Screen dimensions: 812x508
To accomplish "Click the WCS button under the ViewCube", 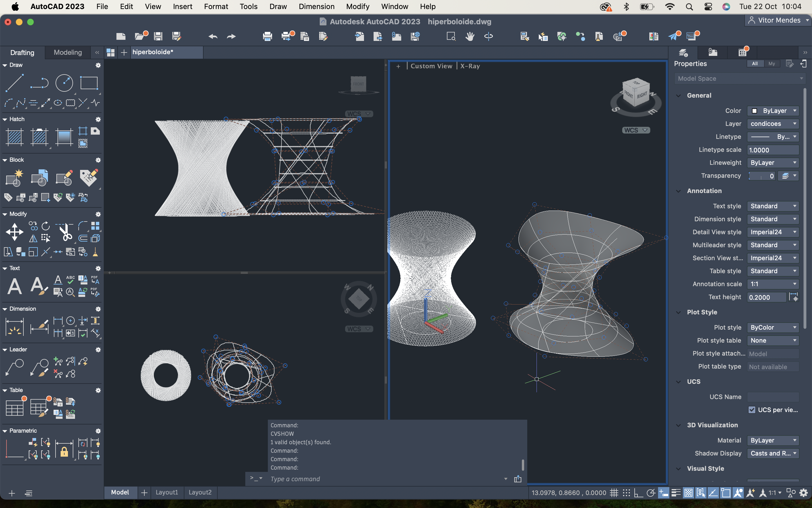I will pyautogui.click(x=636, y=130).
